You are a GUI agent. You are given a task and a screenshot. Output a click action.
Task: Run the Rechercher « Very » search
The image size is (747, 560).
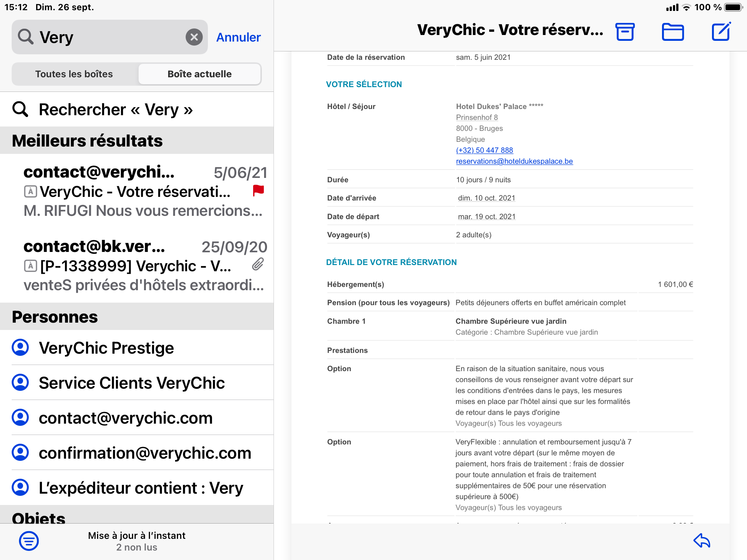[116, 109]
